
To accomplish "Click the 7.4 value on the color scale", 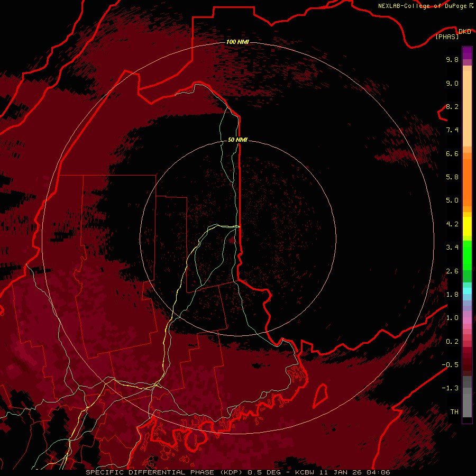I will tap(452, 130).
